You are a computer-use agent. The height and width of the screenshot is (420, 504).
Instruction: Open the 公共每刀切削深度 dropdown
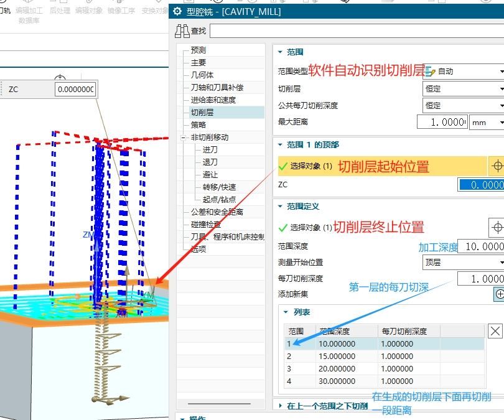(463, 105)
